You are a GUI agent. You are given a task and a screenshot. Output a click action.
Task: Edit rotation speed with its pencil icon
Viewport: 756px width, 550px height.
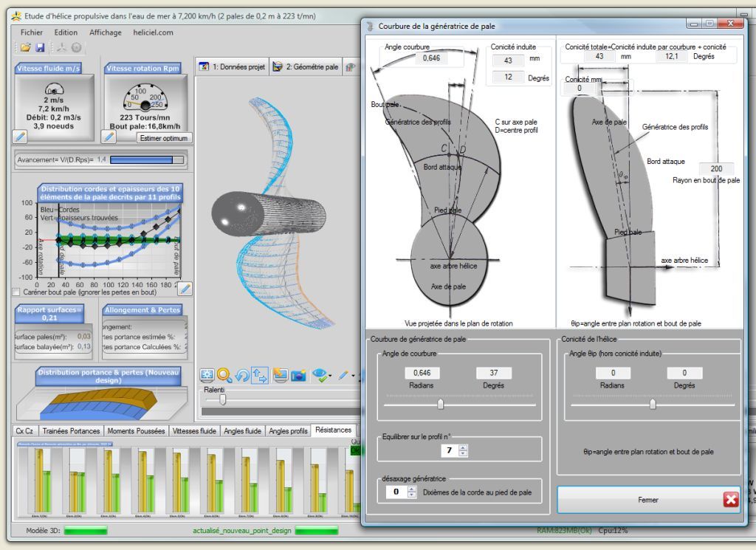tap(109, 137)
